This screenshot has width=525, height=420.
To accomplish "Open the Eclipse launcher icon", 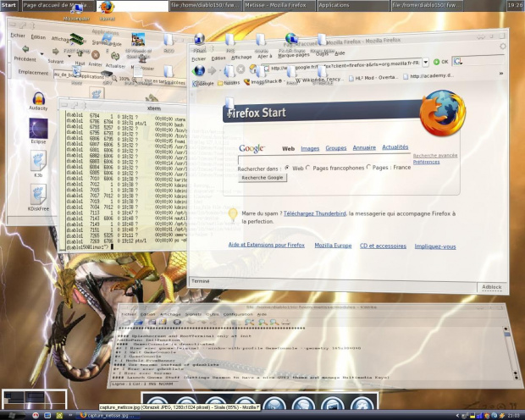I will (38, 128).
